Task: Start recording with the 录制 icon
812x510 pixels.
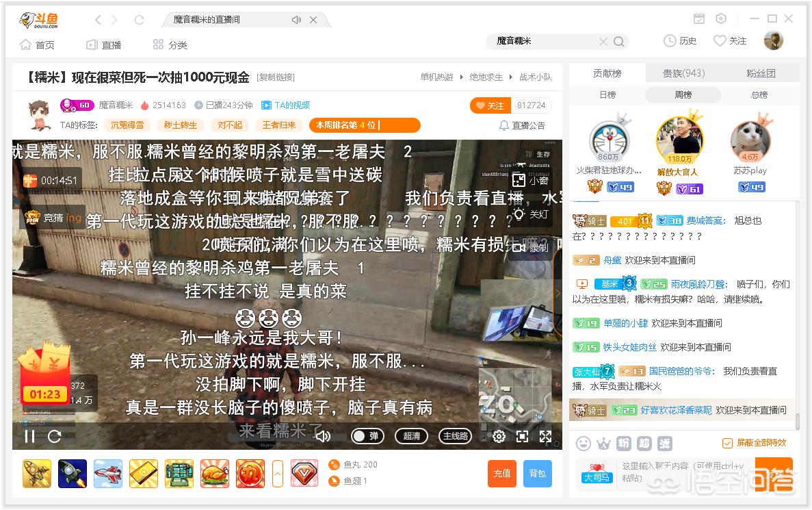Action: (530, 247)
